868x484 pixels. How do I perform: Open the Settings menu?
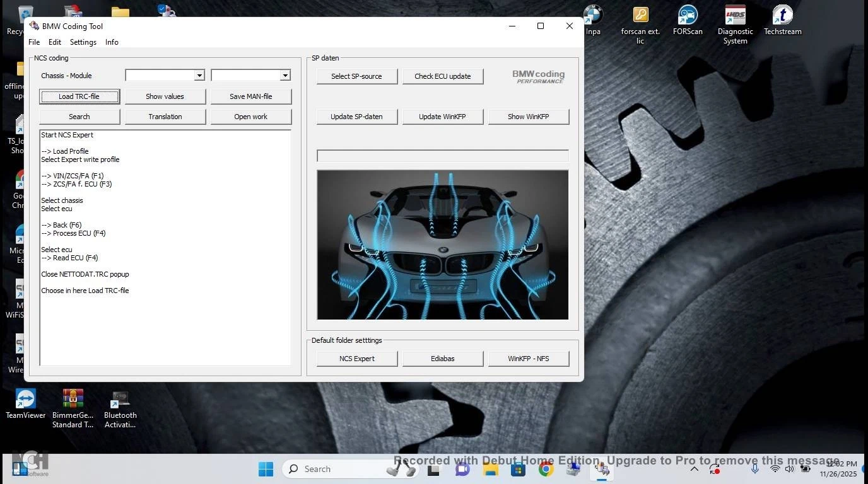point(83,42)
